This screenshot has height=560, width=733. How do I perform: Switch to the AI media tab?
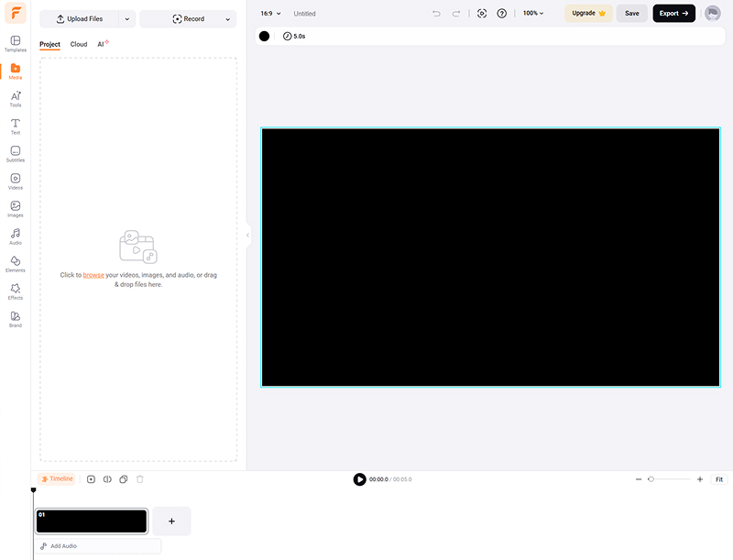[102, 44]
